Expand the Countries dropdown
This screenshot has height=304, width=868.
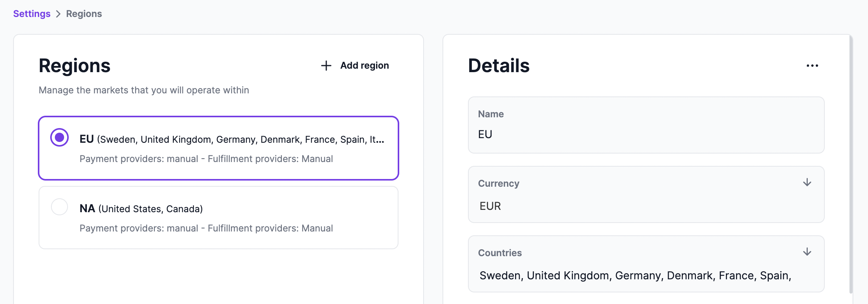(646, 264)
